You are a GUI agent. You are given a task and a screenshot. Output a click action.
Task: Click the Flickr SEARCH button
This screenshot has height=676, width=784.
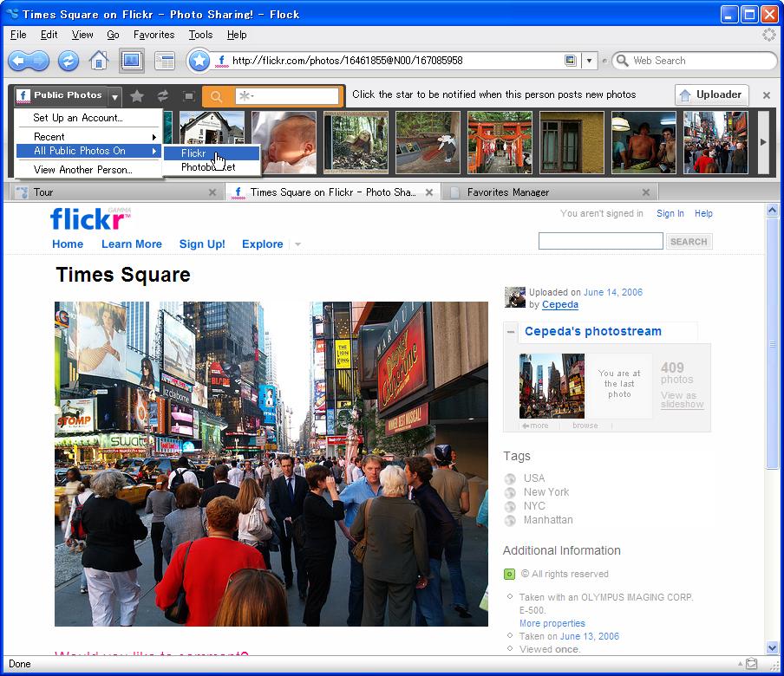(689, 242)
